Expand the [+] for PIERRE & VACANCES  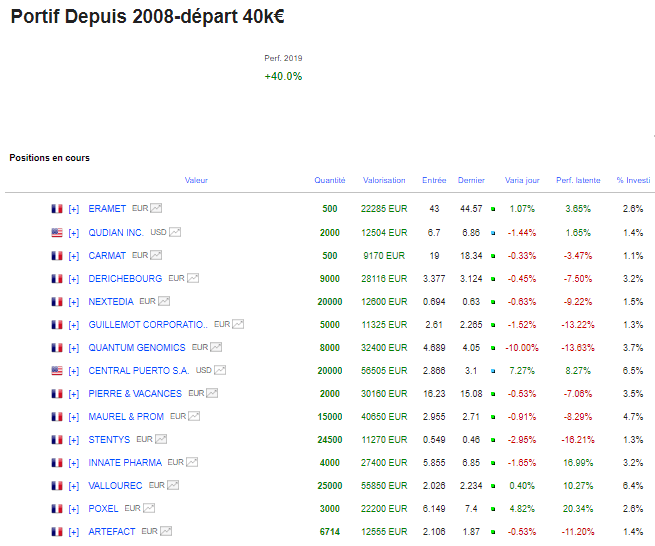[x=74, y=393]
